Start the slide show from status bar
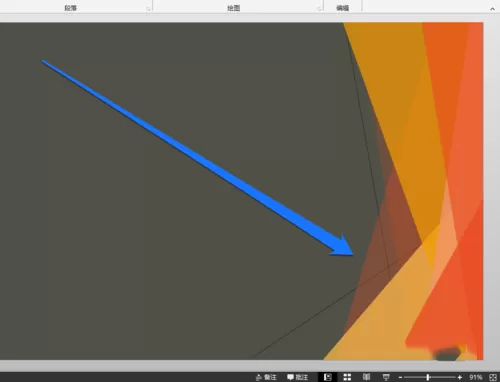Screen dimensions: 500x382 (x=386, y=377)
